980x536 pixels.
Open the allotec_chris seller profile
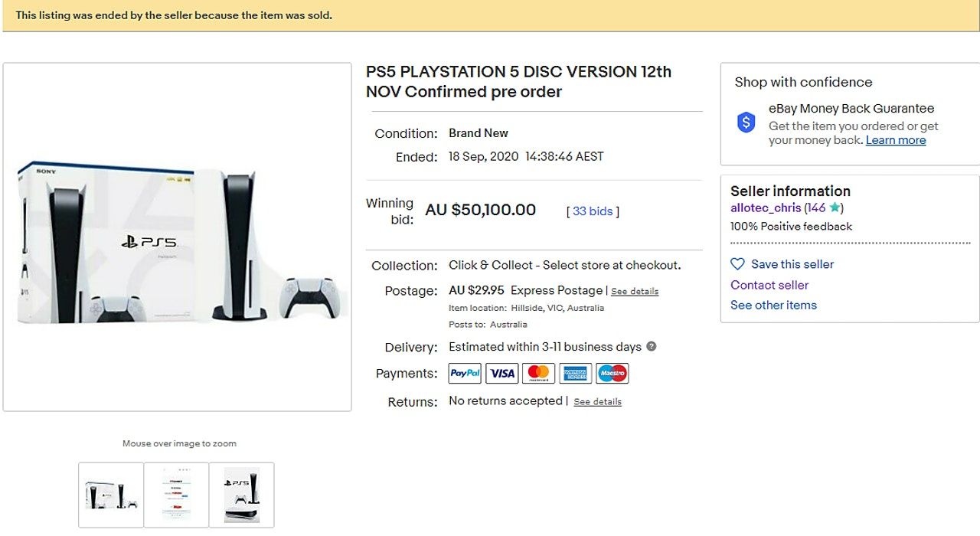coord(766,208)
